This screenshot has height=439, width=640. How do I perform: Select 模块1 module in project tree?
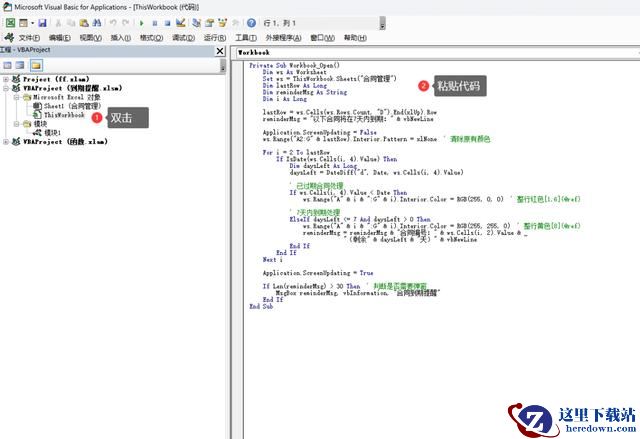(x=52, y=133)
